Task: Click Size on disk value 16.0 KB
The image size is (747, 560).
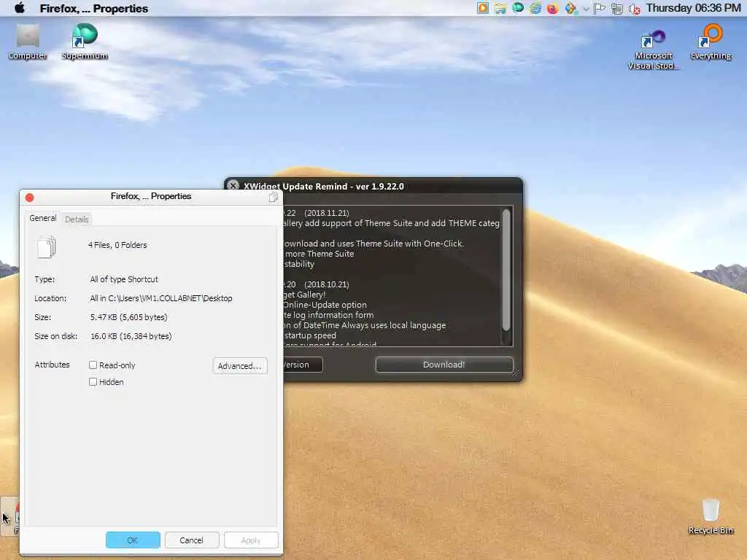Action: coord(131,336)
